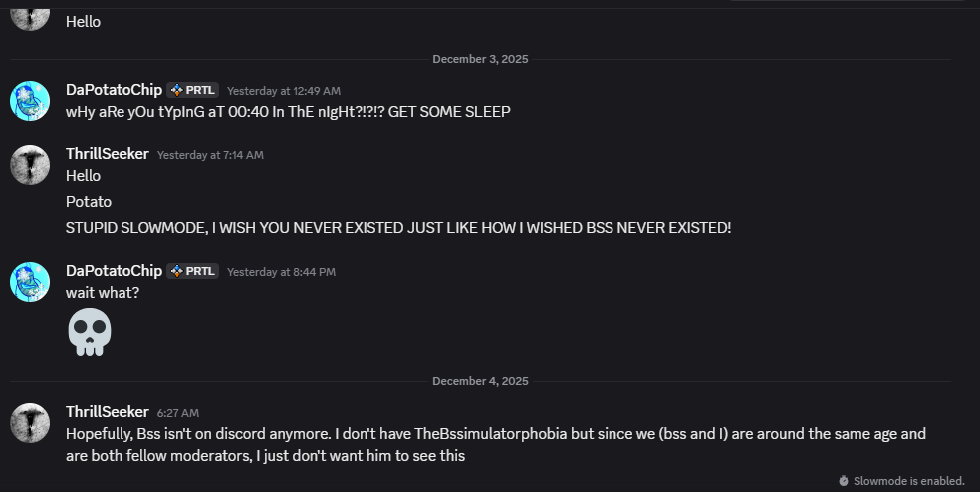Click the ThrillSeeker username at 7:14 AM
The image size is (980, 492).
108,154
